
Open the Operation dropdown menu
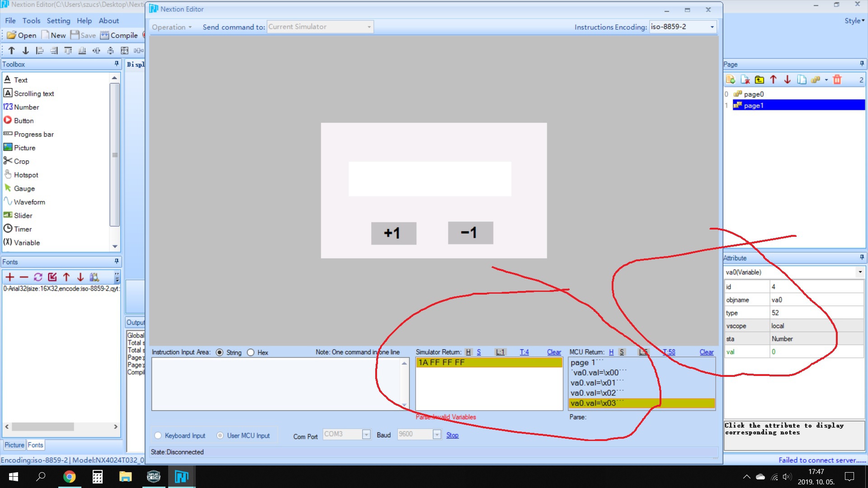tap(172, 27)
